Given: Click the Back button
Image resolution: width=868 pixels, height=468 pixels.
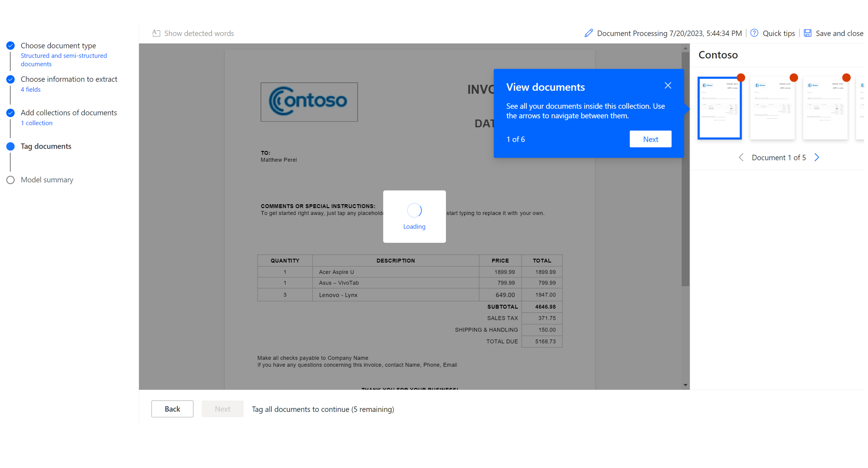Looking at the screenshot, I should point(172,409).
